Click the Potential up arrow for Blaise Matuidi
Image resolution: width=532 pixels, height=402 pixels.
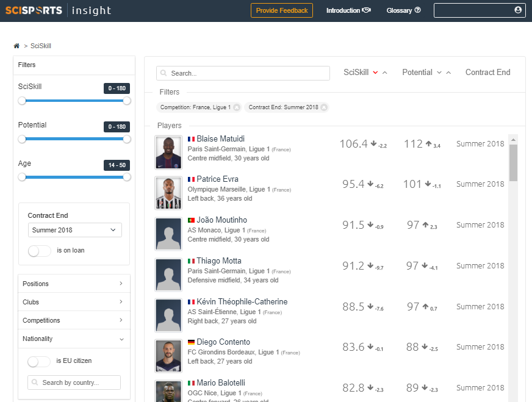[x=428, y=143]
